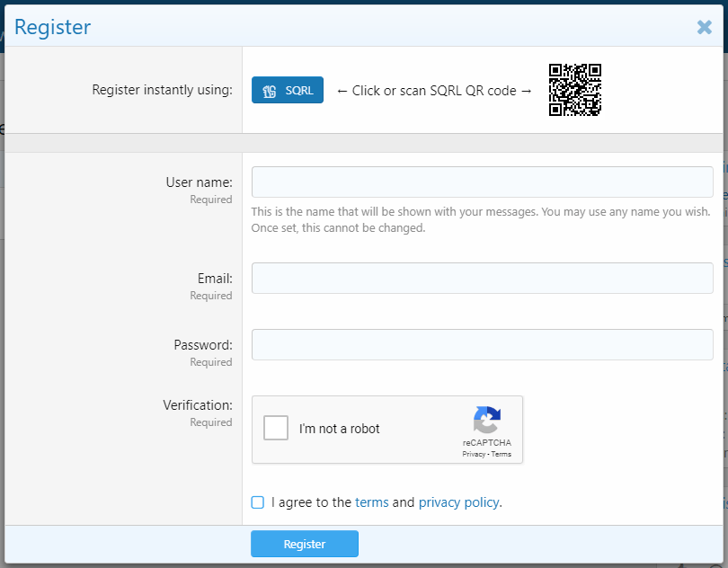Click the 'Click or scan SQRL QR code' text
The width and height of the screenshot is (728, 568).
pyautogui.click(x=434, y=91)
